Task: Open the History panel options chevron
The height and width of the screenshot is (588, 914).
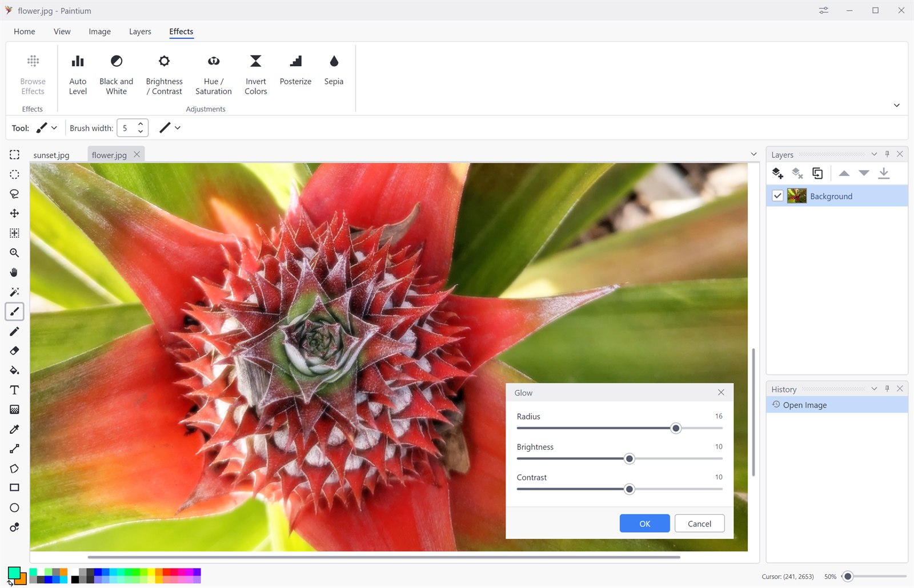Action: point(874,389)
